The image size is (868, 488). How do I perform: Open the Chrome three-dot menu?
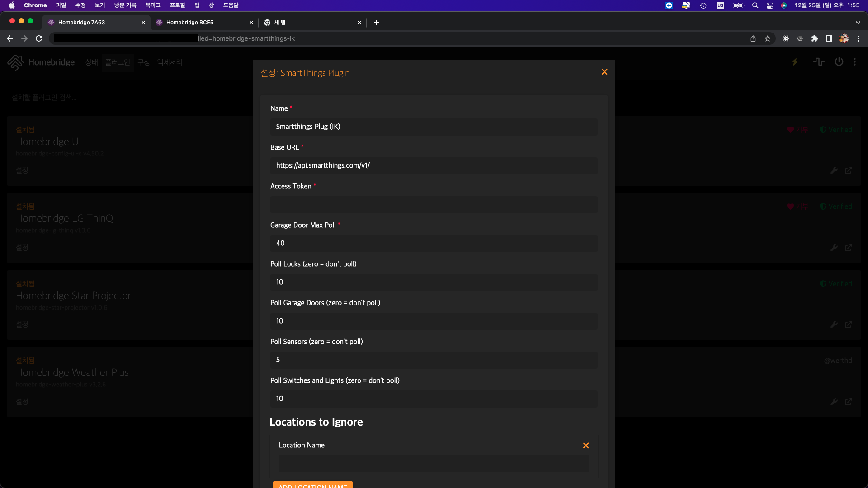859,38
